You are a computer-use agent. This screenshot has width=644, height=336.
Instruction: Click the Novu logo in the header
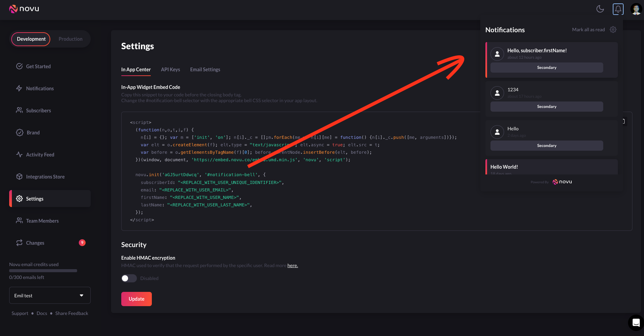pos(24,9)
